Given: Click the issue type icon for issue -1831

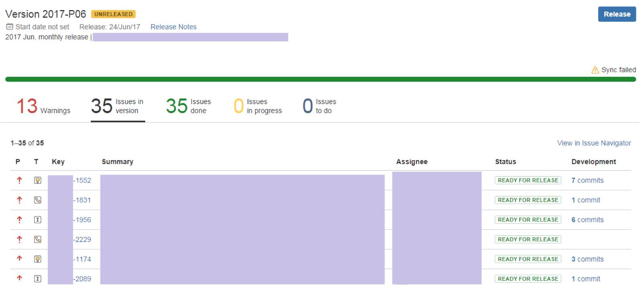Looking at the screenshot, I should tap(37, 200).
